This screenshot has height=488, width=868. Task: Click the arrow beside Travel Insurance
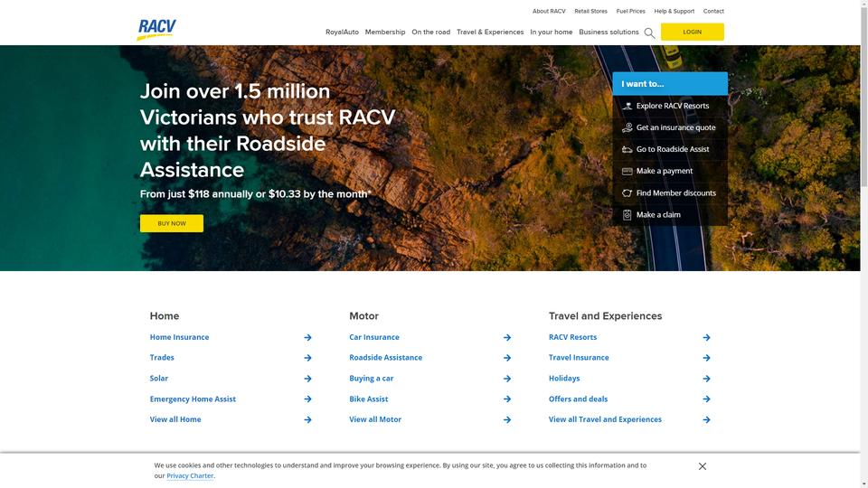[706, 358]
